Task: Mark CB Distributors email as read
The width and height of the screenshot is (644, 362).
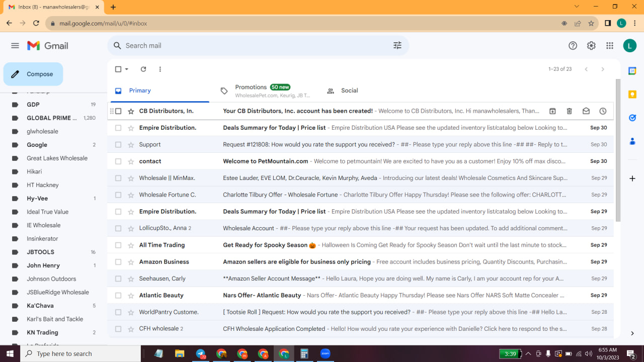Action: point(586,111)
